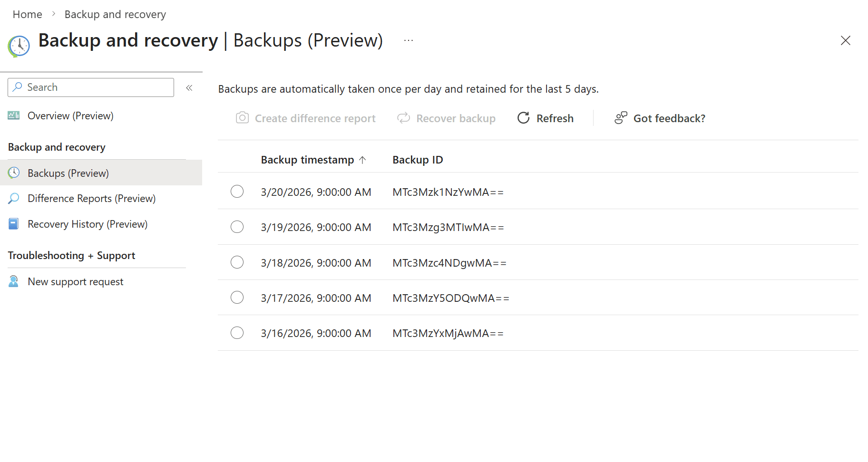Select the radio button for the 3/18/2026 backup
Image resolution: width=868 pixels, height=462 pixels.
click(x=237, y=262)
